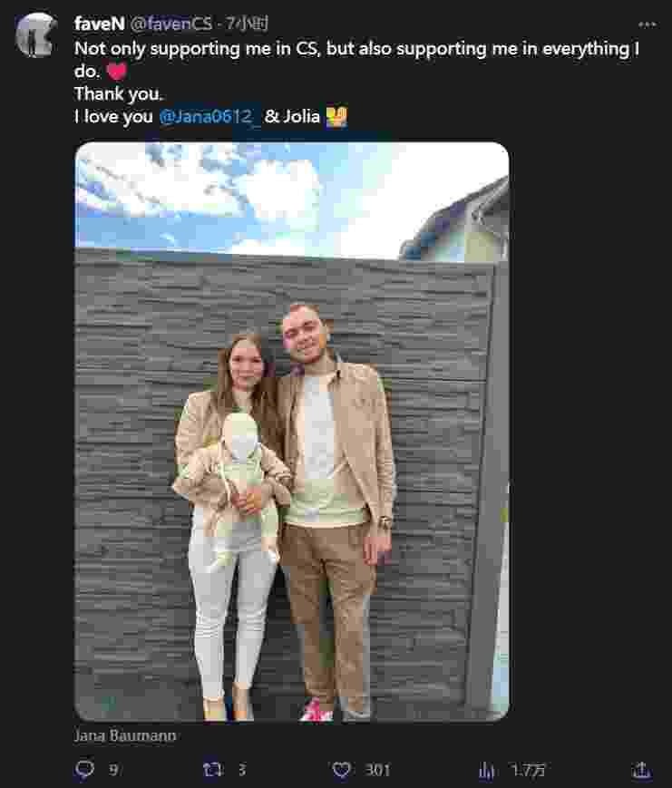Click the Jana Baumann photo tag
Viewport: 672px width, 788px height.
(125, 735)
